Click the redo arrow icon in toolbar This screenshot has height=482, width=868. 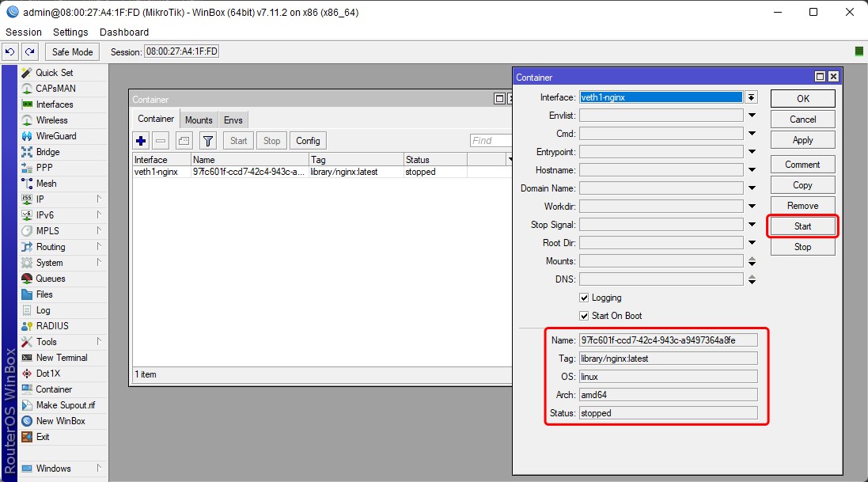(30, 51)
